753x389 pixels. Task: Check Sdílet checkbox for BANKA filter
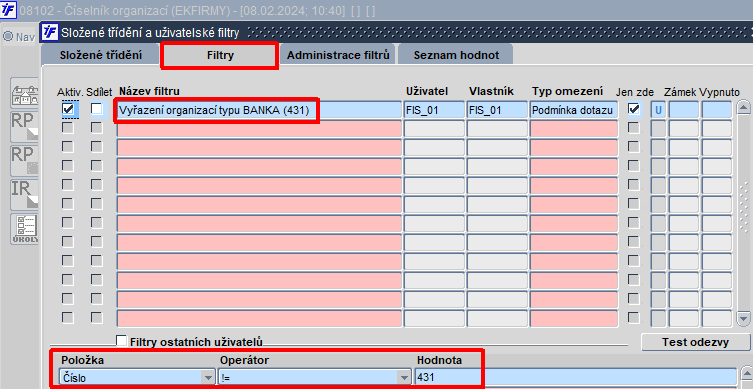click(97, 109)
